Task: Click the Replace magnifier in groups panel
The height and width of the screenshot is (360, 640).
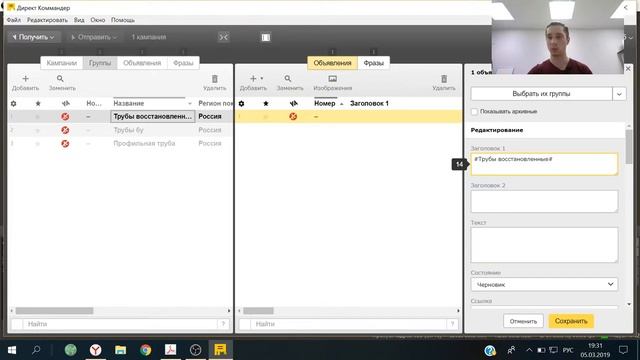Action: [x=60, y=79]
